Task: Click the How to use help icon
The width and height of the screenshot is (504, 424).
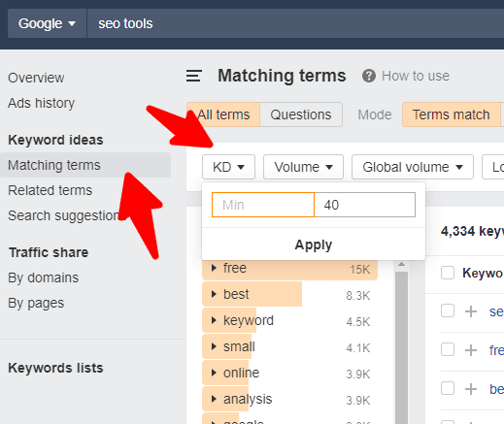Action: coord(369,76)
